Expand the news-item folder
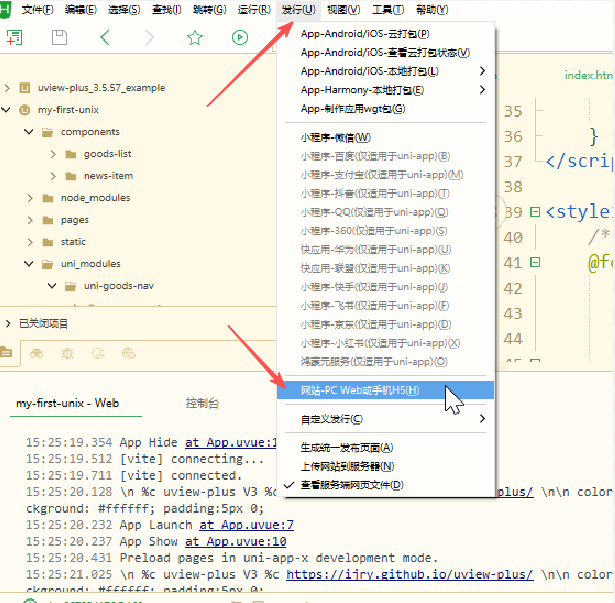 (53, 176)
